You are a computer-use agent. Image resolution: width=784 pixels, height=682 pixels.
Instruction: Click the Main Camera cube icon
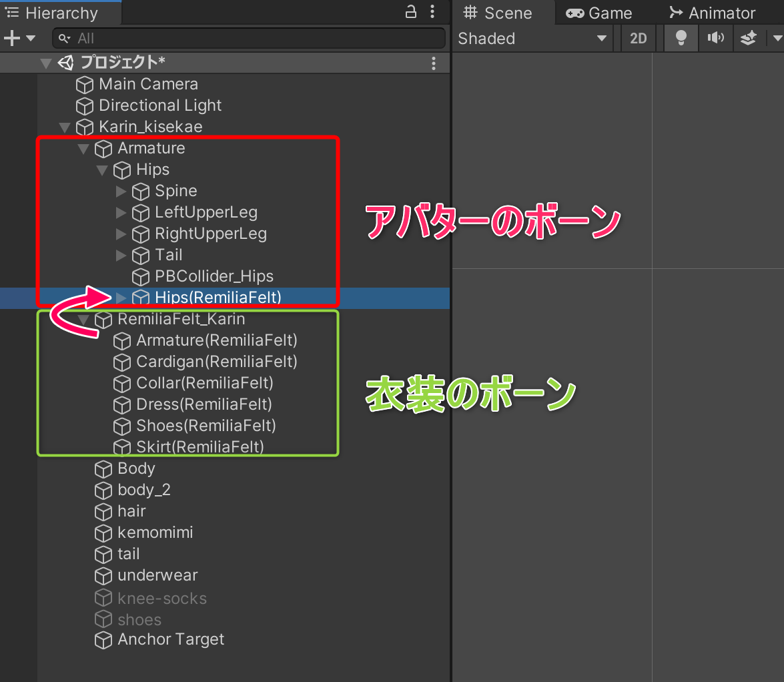coord(85,85)
